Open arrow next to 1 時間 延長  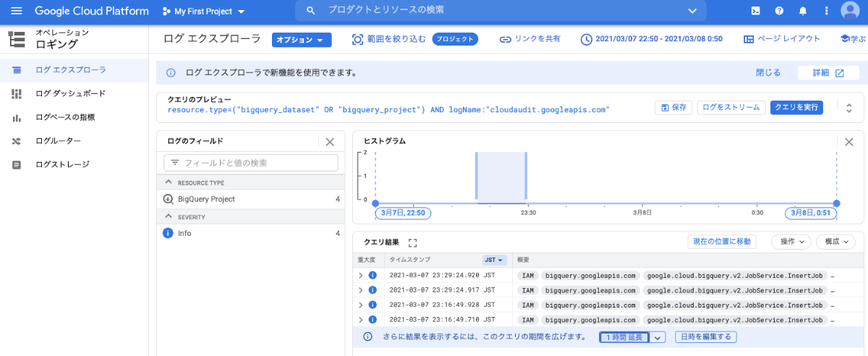coord(658,337)
